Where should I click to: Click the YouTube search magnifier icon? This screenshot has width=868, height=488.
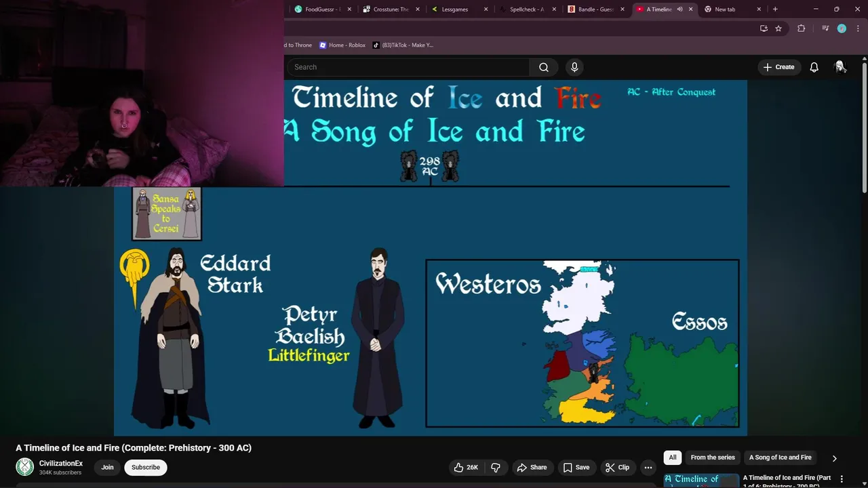[x=544, y=67]
